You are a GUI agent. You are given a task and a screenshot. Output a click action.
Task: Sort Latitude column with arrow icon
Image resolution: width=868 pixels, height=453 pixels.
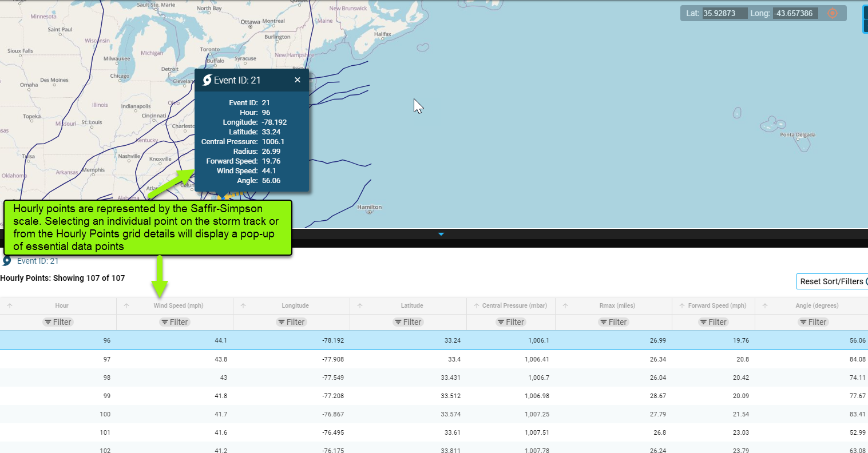point(360,306)
